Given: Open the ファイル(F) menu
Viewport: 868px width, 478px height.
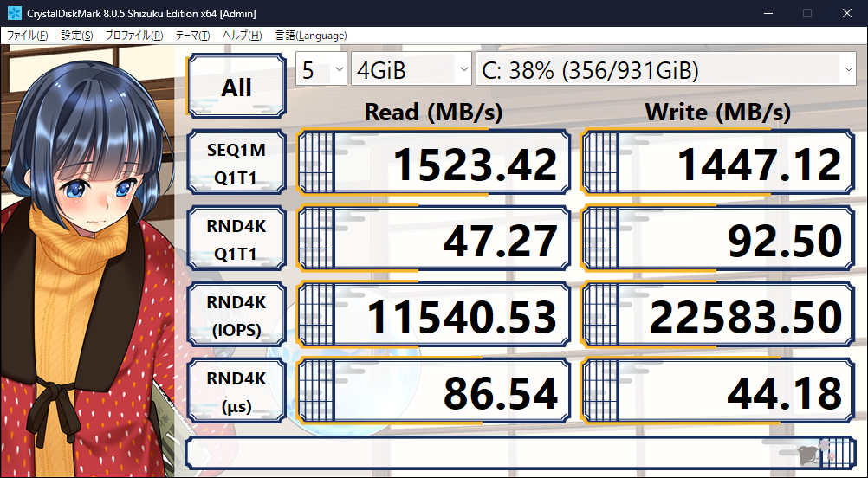Looking at the screenshot, I should click(27, 36).
